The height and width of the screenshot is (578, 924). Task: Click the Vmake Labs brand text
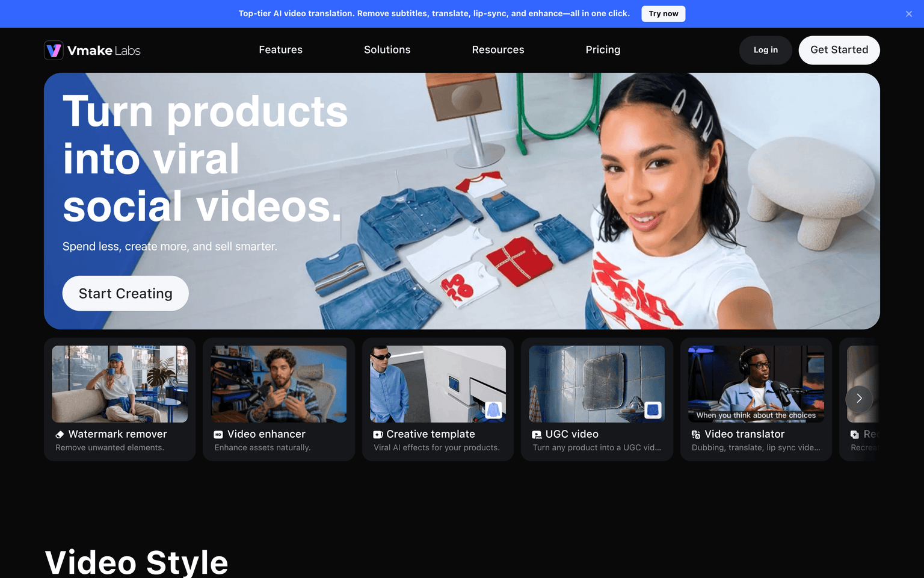[104, 51]
